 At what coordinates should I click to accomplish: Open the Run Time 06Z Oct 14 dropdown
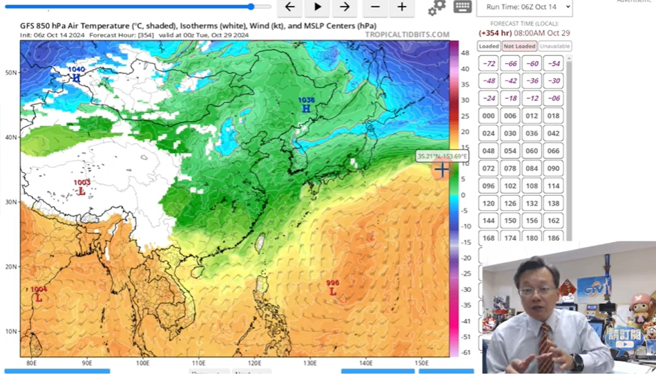point(524,8)
